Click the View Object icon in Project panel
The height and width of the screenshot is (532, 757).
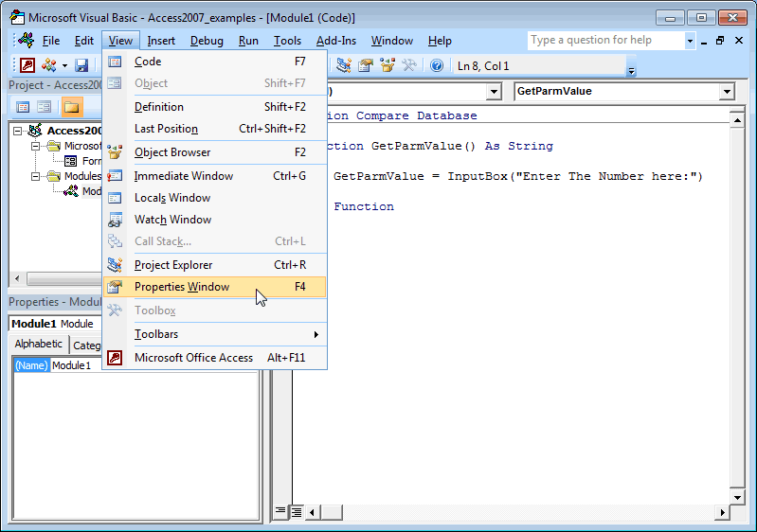coord(44,107)
